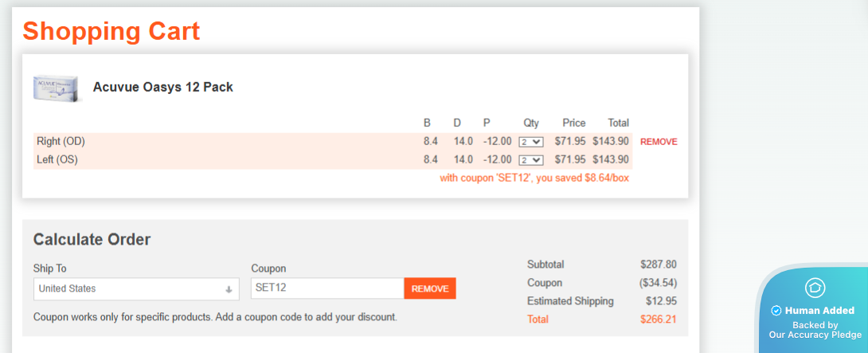Viewport: 868px width, 353px height.
Task: Click the Human Added label text
Action: point(819,311)
